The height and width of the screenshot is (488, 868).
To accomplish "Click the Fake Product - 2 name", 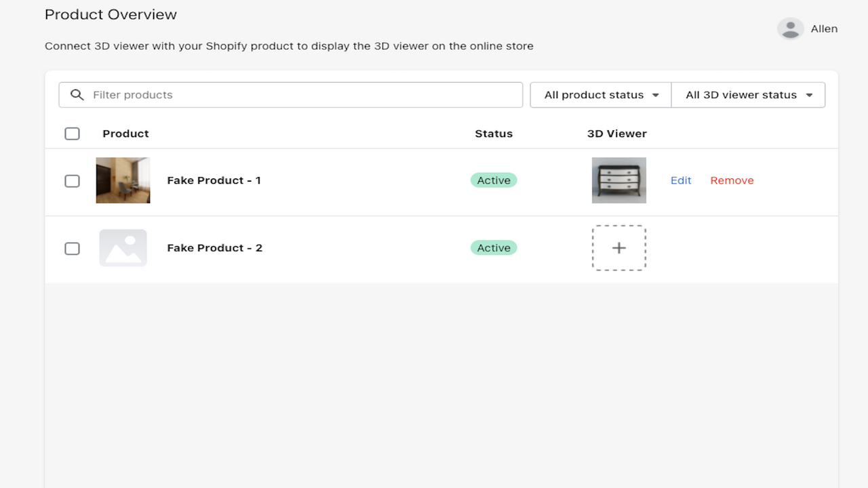I will (x=214, y=248).
